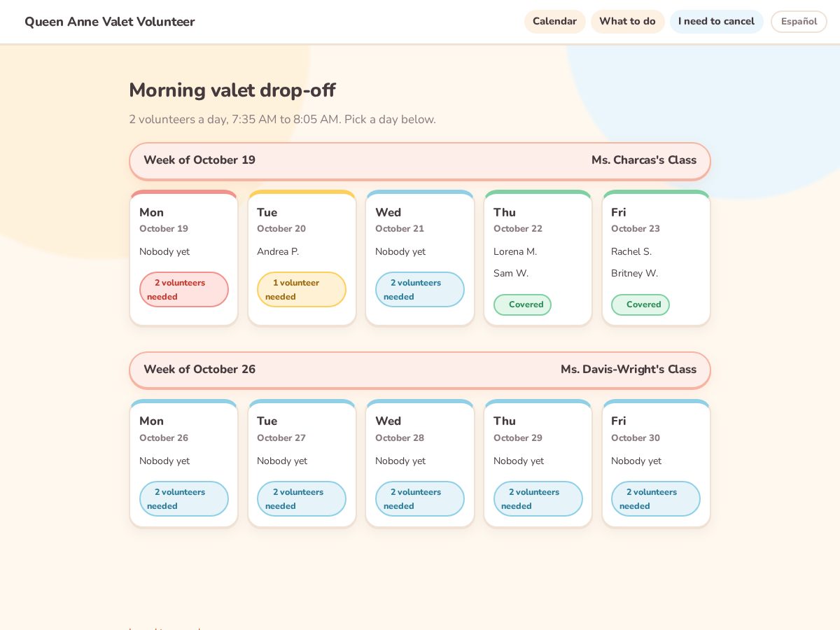Open the Wed October 21 card
This screenshot has width=840, height=630.
420,258
